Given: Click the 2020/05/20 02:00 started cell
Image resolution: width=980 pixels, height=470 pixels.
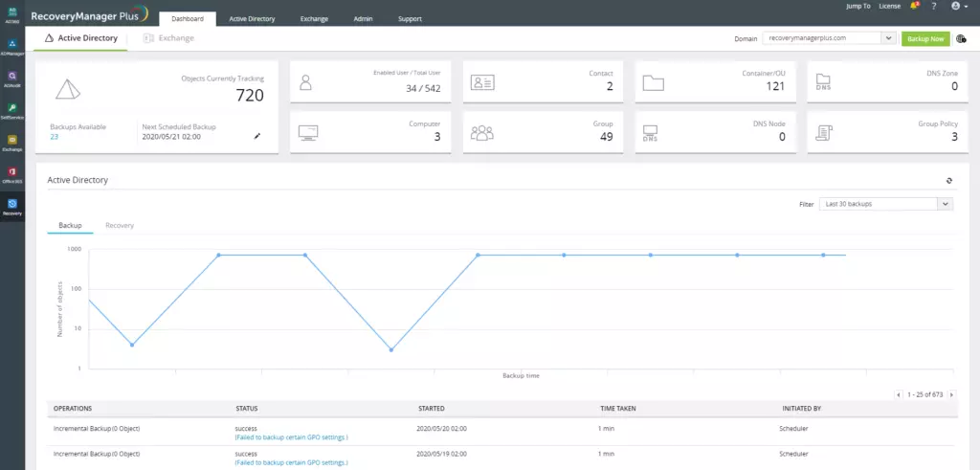Looking at the screenshot, I should point(442,429).
